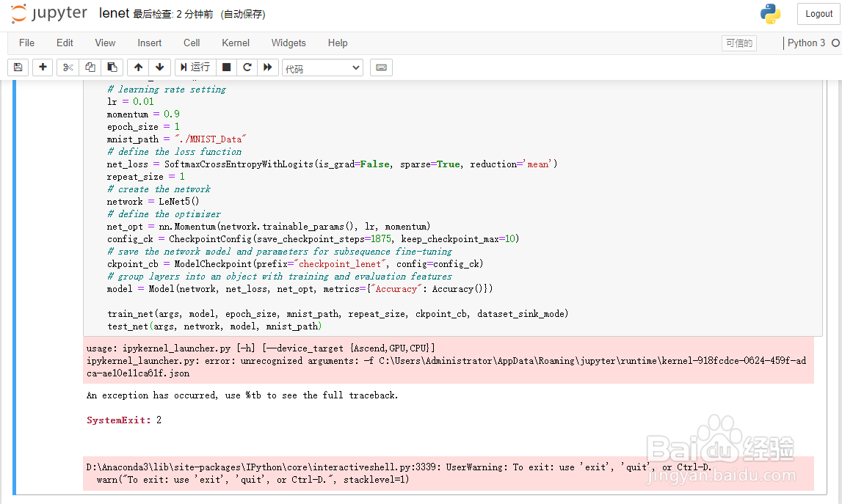
Task: Click the ckpoint_cb = ModelCheckpoint line
Action: point(295,263)
